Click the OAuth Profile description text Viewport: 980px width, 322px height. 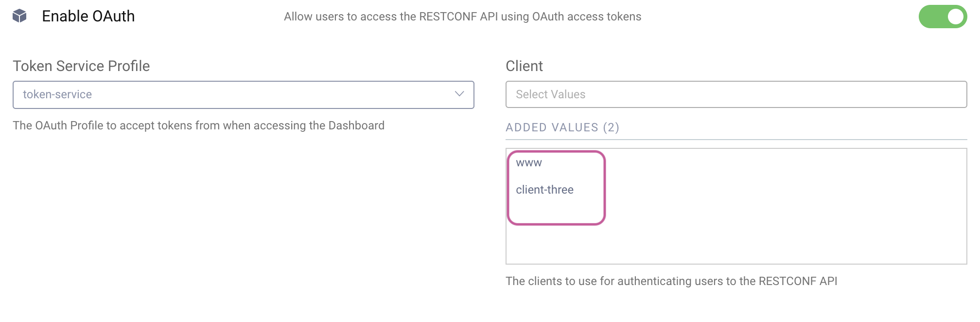click(x=199, y=125)
